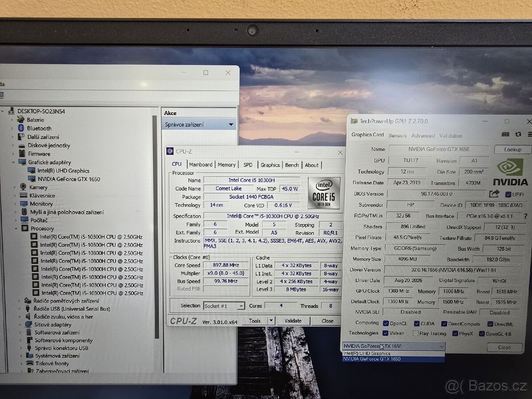Open the Socket #1 selection dropdown in CPU-Z
The image size is (532, 399).
[224, 306]
